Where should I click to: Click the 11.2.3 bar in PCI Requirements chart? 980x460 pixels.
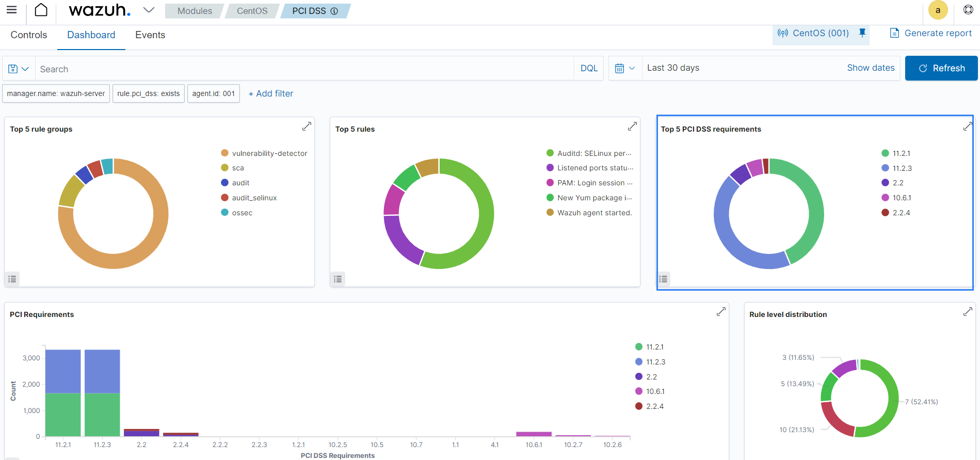102,393
